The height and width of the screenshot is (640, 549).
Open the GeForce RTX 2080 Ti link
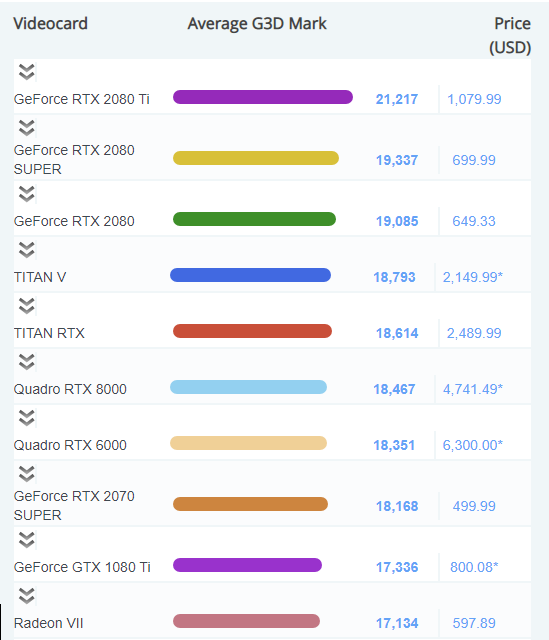coord(82,99)
